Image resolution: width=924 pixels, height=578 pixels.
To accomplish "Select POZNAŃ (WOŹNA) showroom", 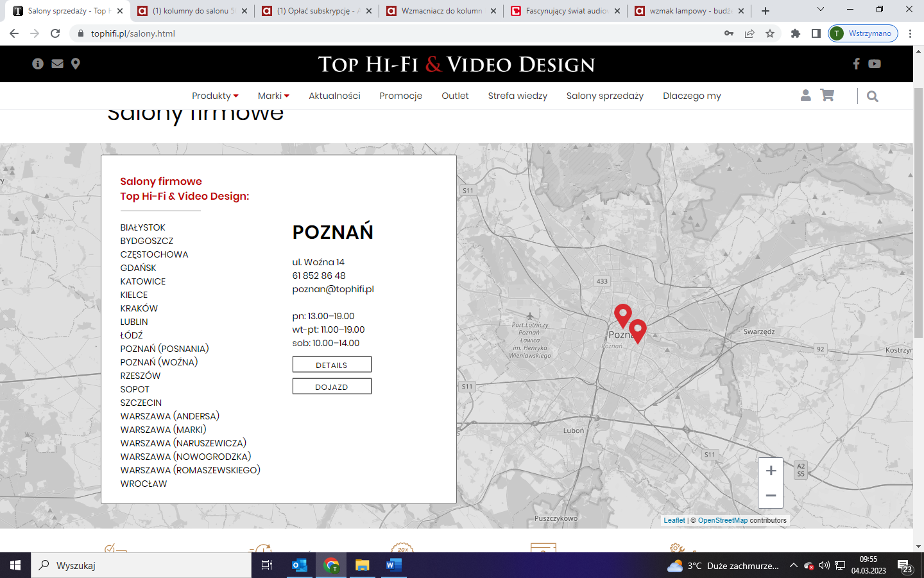I will pyautogui.click(x=158, y=362).
